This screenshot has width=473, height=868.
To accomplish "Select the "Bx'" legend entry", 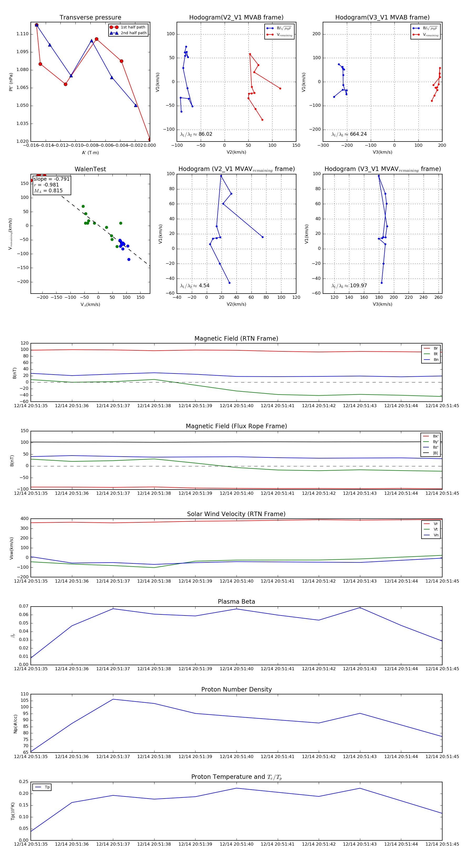I will [x=431, y=436].
